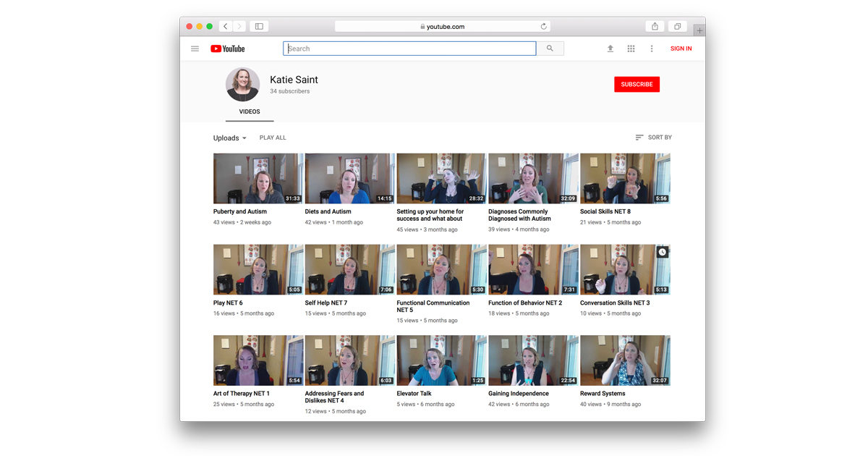Open Functional Communication NET 5 thumbnail
This screenshot has width=868, height=456.
click(x=441, y=269)
